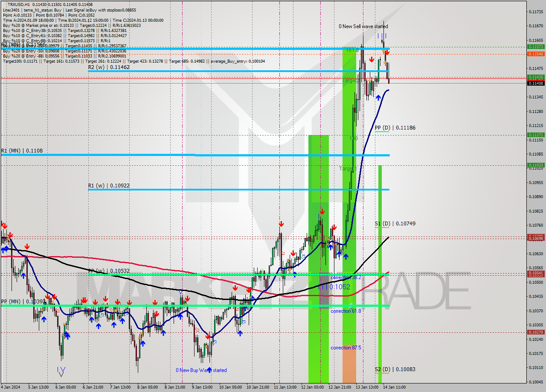
Task: Click the '4 Jan 2024' time axis label
Action: point(11,387)
